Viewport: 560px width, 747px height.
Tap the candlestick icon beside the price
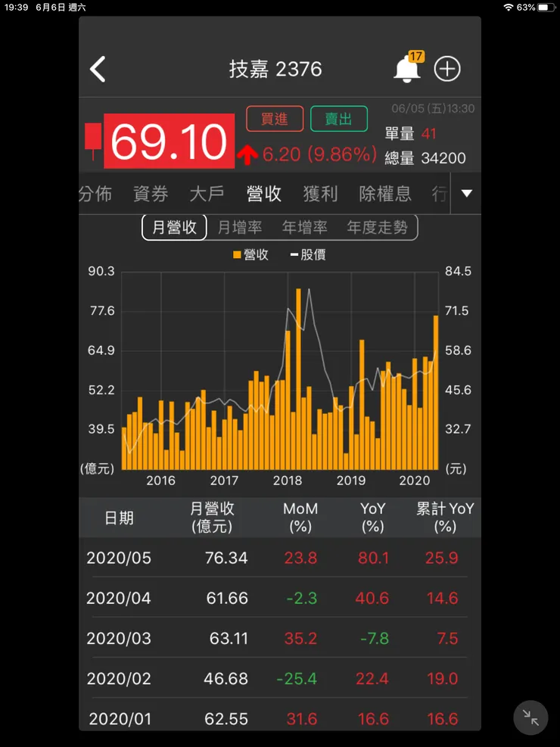click(x=93, y=141)
